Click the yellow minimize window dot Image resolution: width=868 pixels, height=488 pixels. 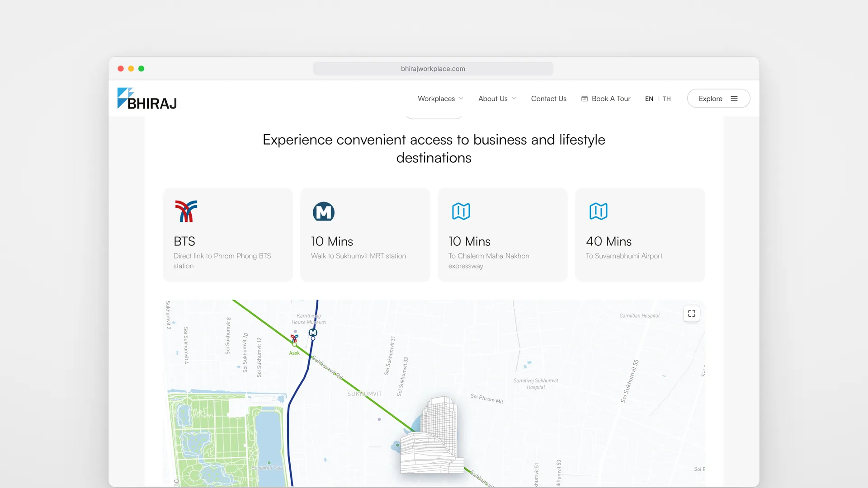pyautogui.click(x=131, y=69)
